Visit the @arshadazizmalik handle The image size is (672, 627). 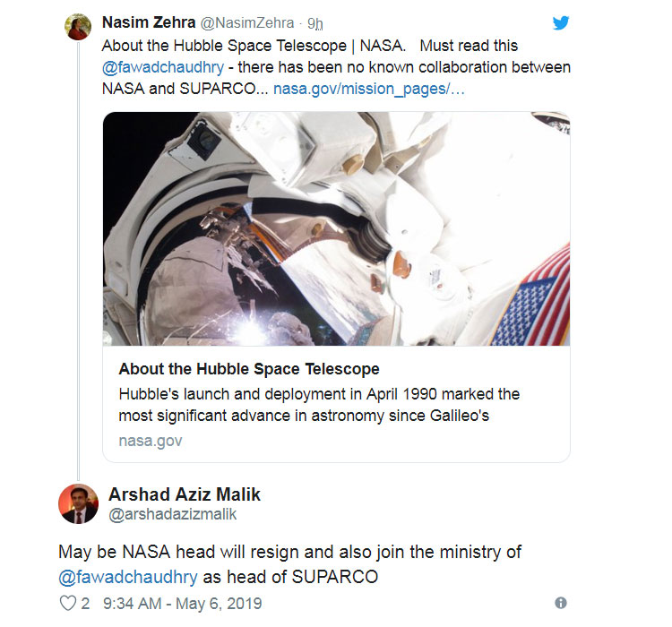pos(172,514)
